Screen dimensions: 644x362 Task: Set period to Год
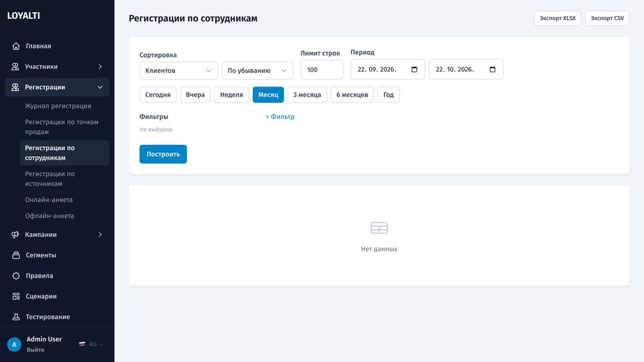click(388, 95)
